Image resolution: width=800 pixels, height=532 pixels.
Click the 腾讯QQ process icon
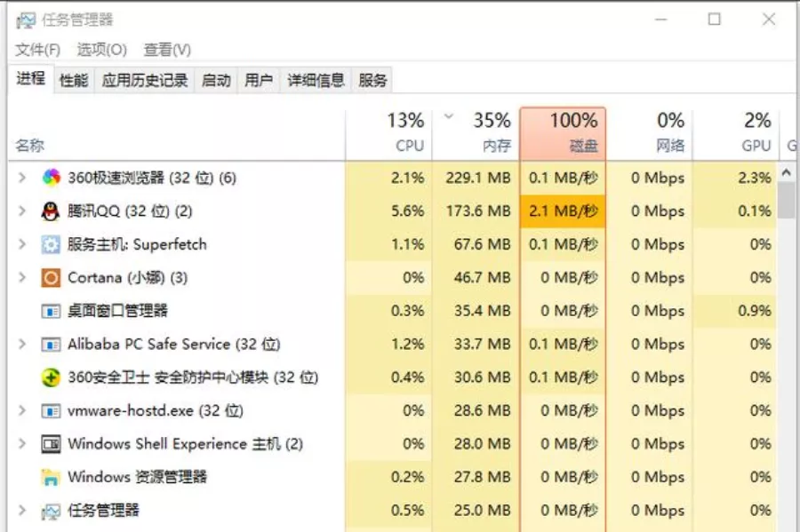coord(50,210)
